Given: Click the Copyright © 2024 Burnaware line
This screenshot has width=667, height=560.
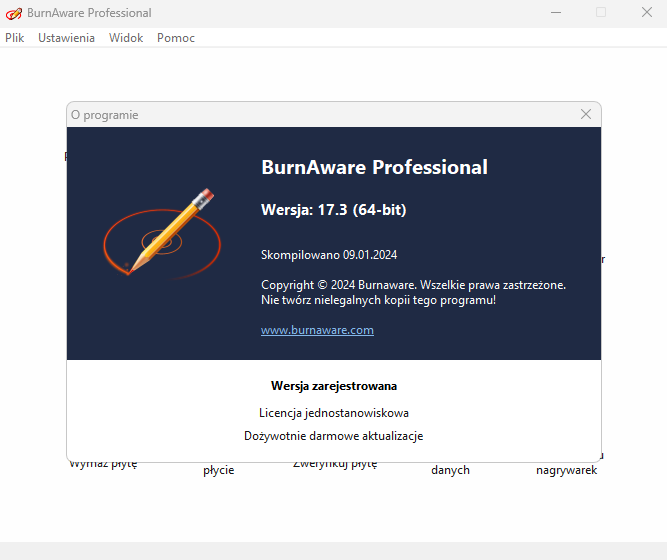Looking at the screenshot, I should click(x=413, y=285).
